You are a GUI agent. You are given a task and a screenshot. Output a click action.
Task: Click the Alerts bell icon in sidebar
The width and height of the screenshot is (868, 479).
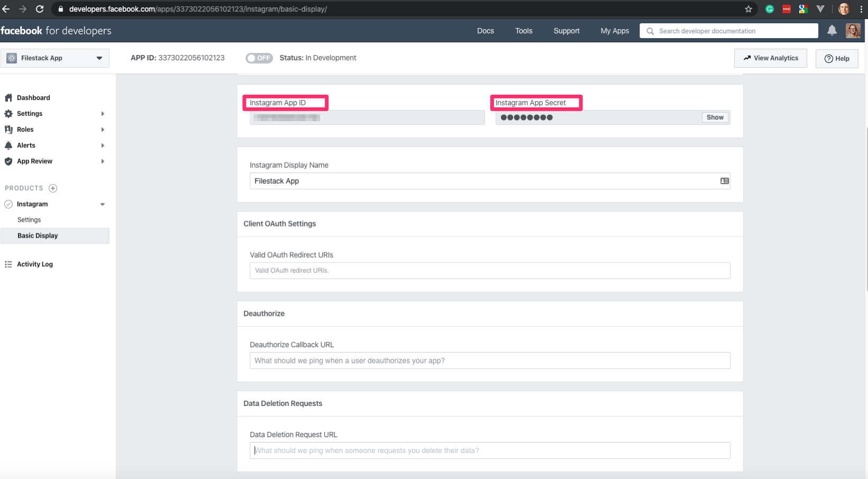point(8,145)
